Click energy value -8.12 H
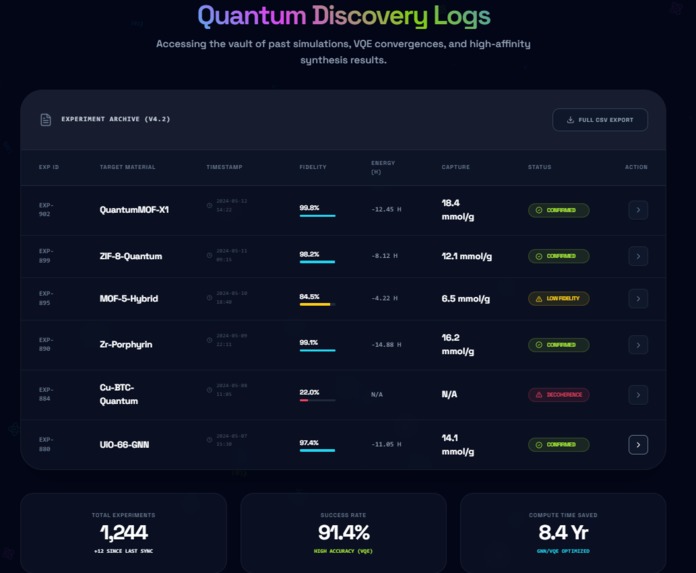Viewport: 696px width, 573px height. tap(384, 256)
